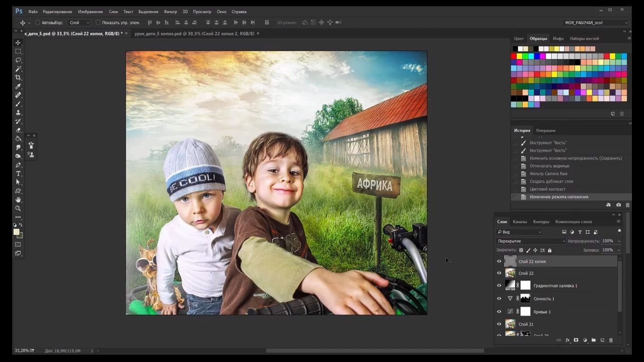
Task: Create a new layer group folder
Action: 593,340
